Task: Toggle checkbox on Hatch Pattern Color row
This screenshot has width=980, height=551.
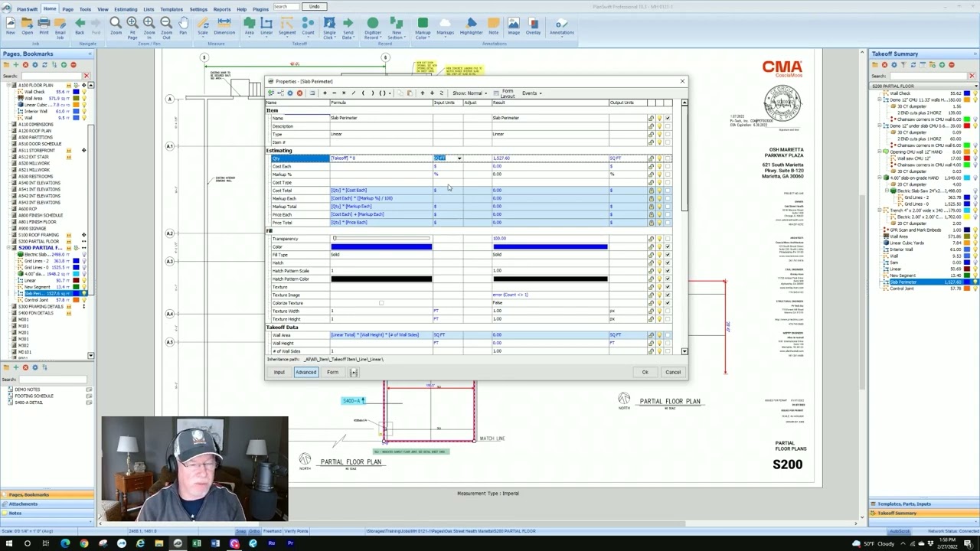Action: [x=668, y=279]
